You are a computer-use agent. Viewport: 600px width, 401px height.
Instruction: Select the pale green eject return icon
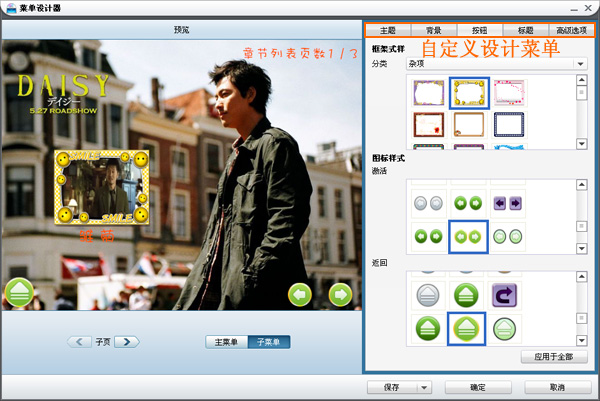click(x=504, y=329)
